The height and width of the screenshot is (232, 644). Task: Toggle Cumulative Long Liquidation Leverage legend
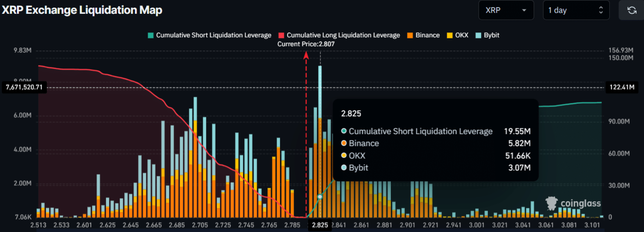(339, 35)
